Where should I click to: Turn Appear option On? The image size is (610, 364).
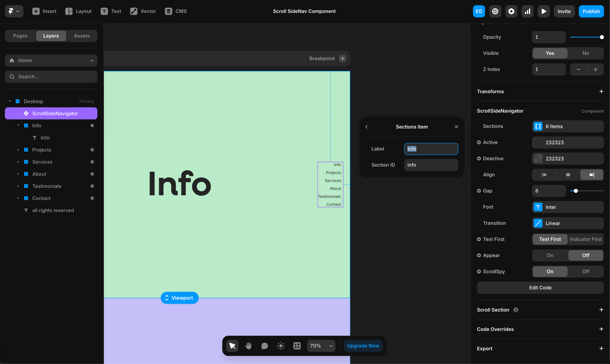click(550, 255)
